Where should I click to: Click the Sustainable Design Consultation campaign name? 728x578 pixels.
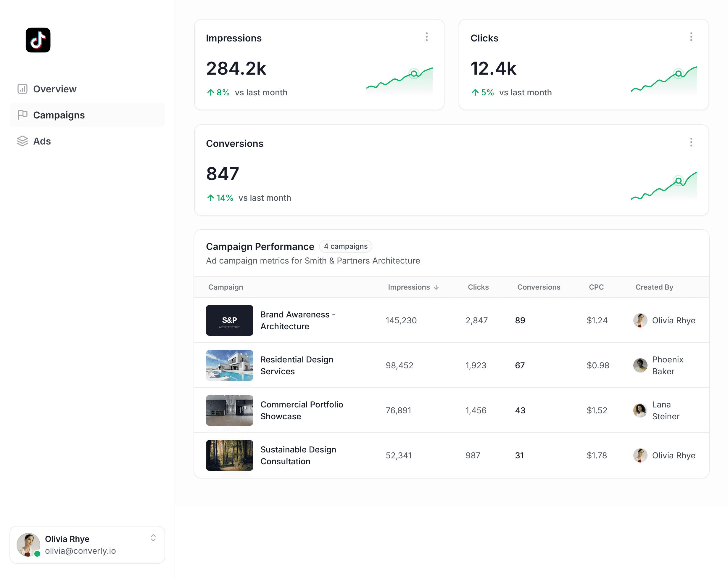298,455
